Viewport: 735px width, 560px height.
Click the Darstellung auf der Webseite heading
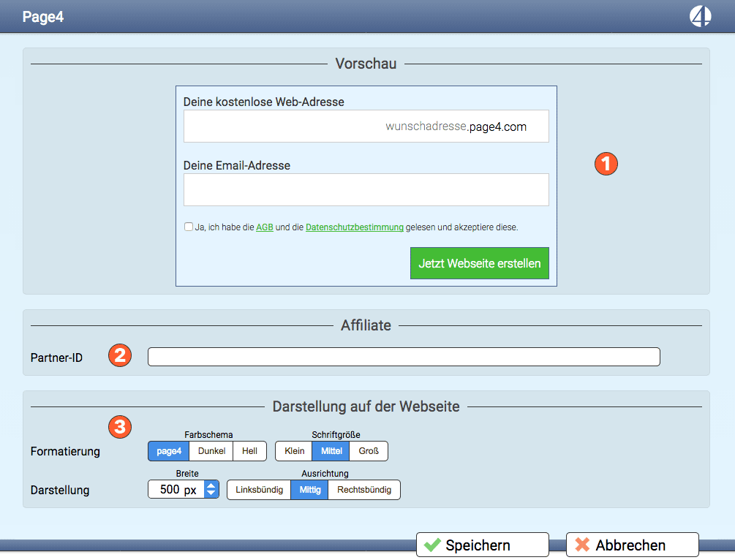pos(366,406)
